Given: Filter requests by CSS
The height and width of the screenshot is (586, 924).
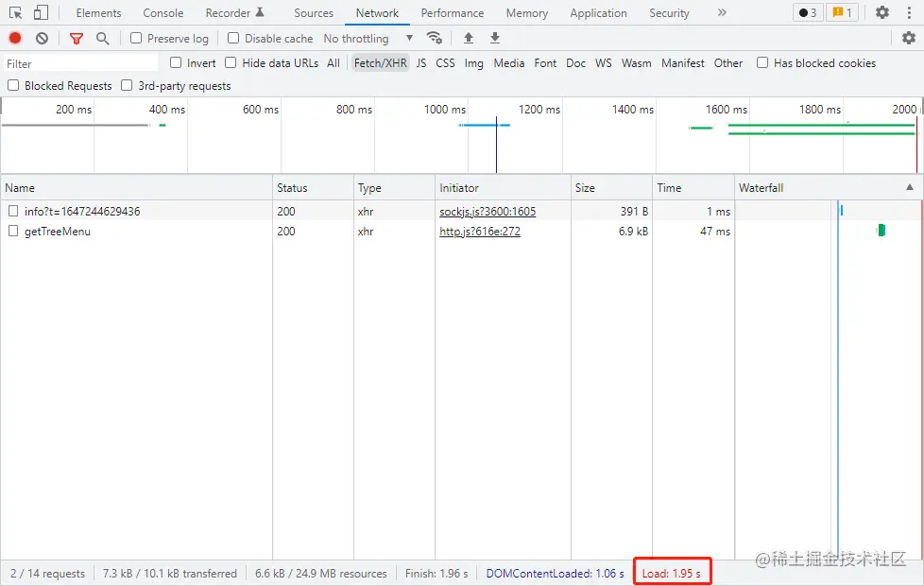Looking at the screenshot, I should point(446,63).
